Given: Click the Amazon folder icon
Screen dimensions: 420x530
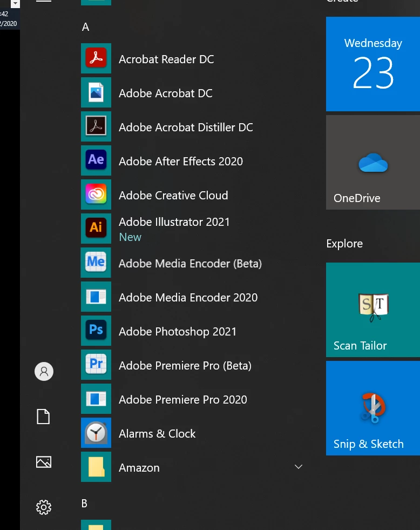Looking at the screenshot, I should pos(96,467).
